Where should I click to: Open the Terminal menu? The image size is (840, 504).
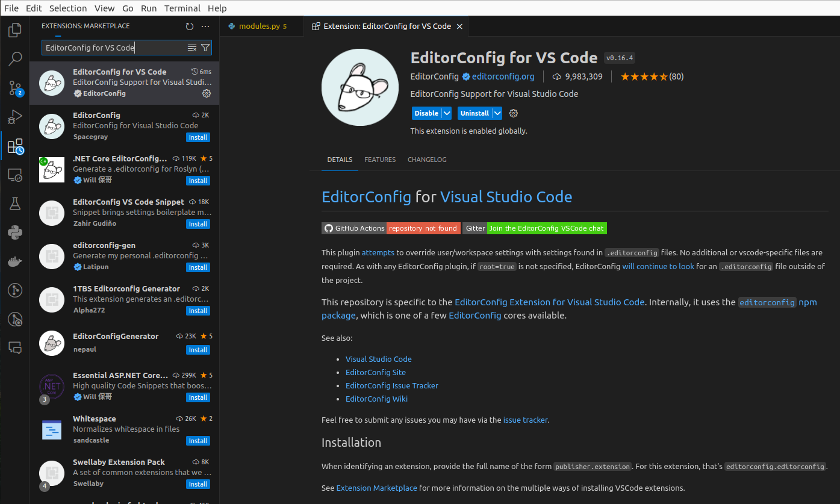182,8
